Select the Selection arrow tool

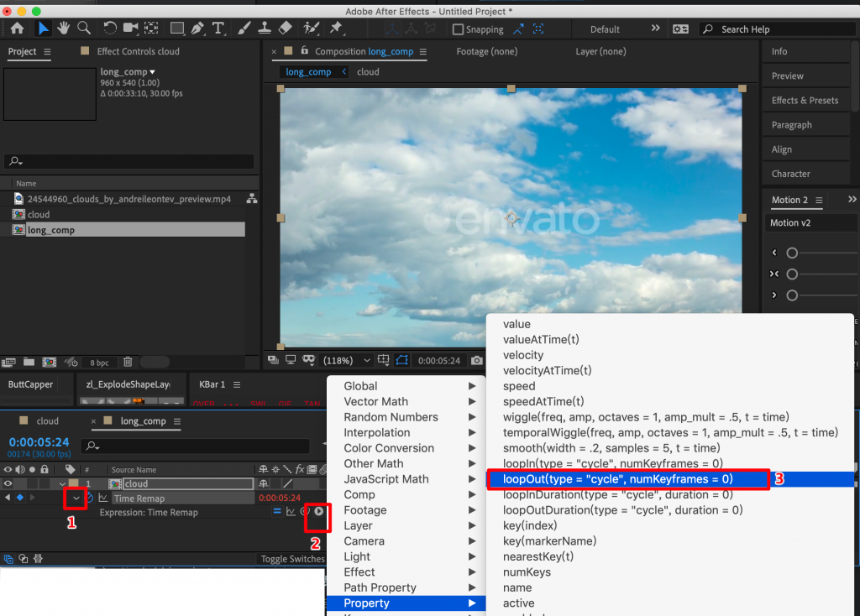(x=43, y=29)
